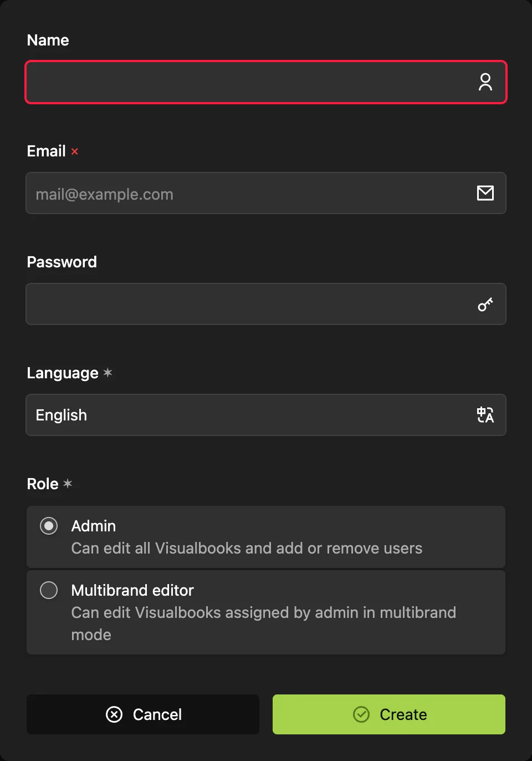Open the Language dropdown showing English

point(266,415)
